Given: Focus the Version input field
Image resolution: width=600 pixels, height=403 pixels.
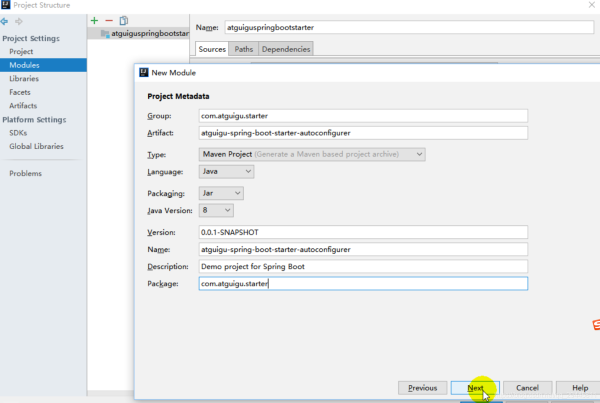Looking at the screenshot, I should click(x=363, y=232).
